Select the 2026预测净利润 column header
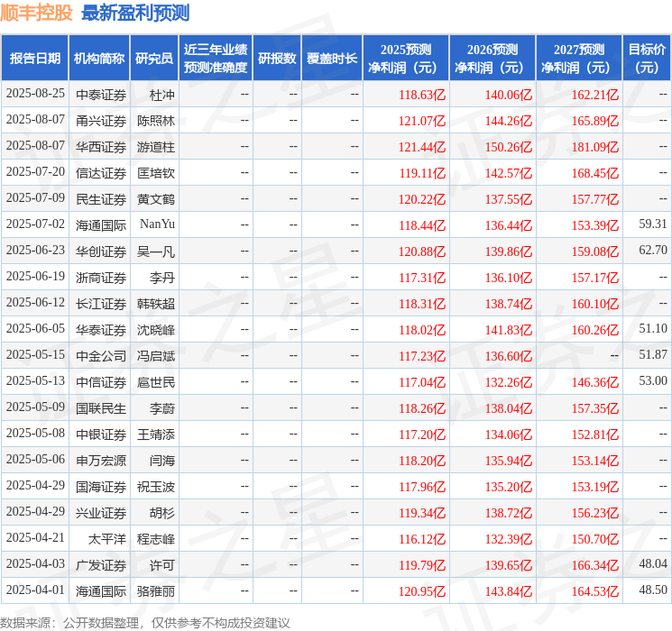672x631 pixels. [x=492, y=58]
